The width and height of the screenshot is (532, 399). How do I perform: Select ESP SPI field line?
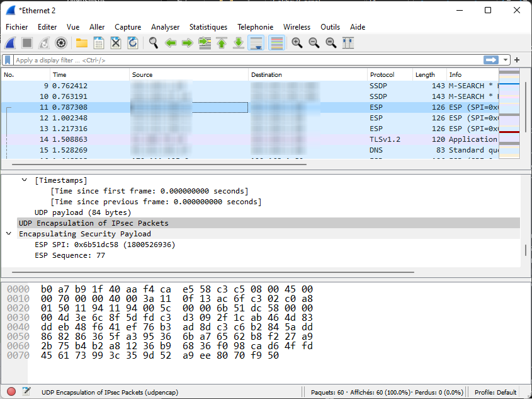(x=105, y=245)
